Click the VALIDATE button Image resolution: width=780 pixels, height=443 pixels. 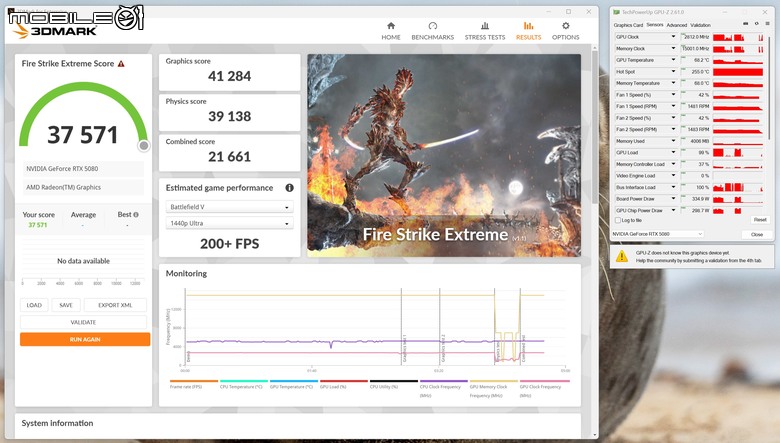click(x=83, y=322)
